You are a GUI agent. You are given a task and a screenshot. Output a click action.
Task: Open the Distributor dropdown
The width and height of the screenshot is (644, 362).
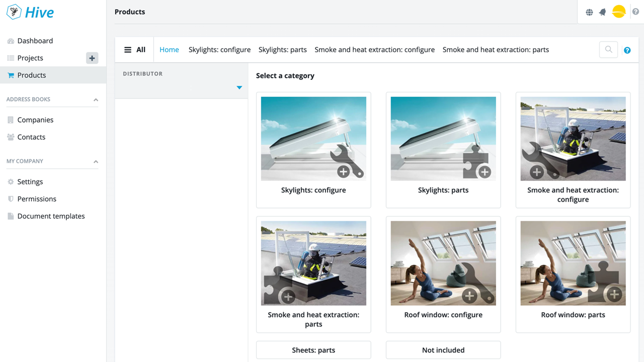click(x=239, y=86)
